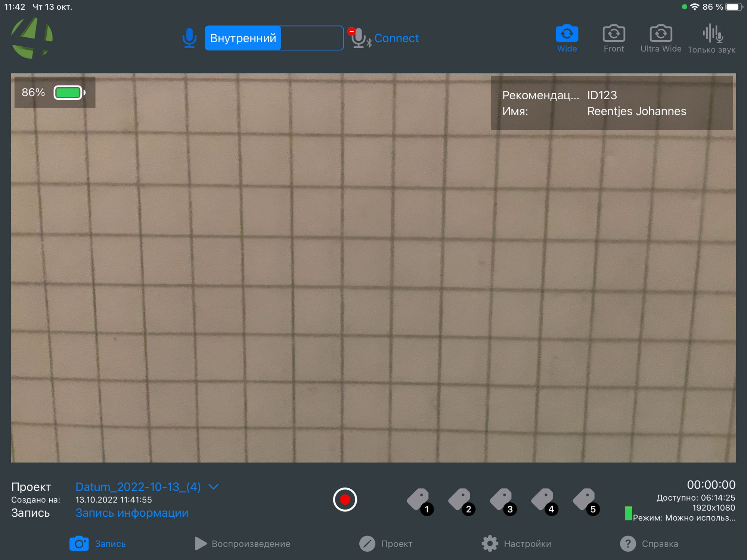This screenshot has height=560, width=747.
Task: Expand project list with chevron arrow
Action: (x=213, y=487)
